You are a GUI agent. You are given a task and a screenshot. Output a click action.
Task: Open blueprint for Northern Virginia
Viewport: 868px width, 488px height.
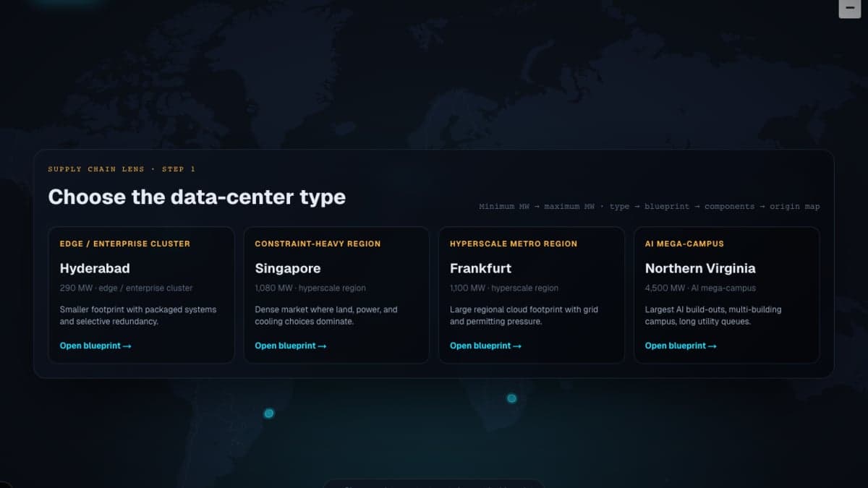[x=681, y=346]
